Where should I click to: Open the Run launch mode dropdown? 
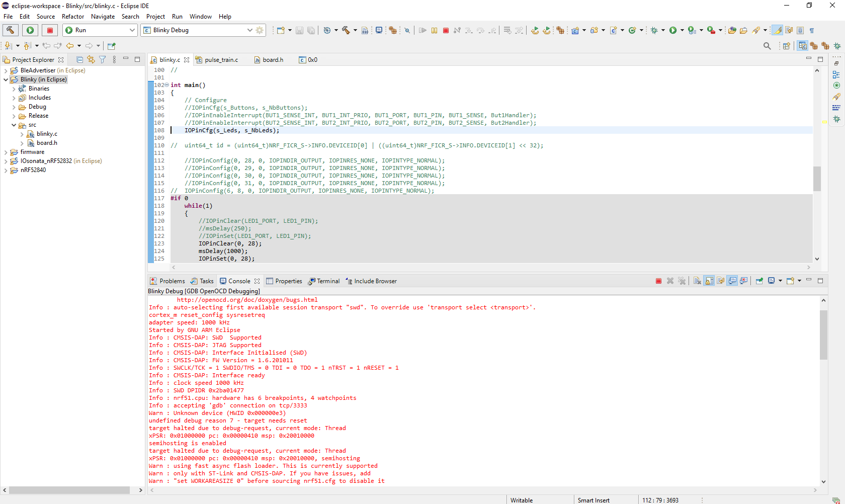click(x=132, y=30)
